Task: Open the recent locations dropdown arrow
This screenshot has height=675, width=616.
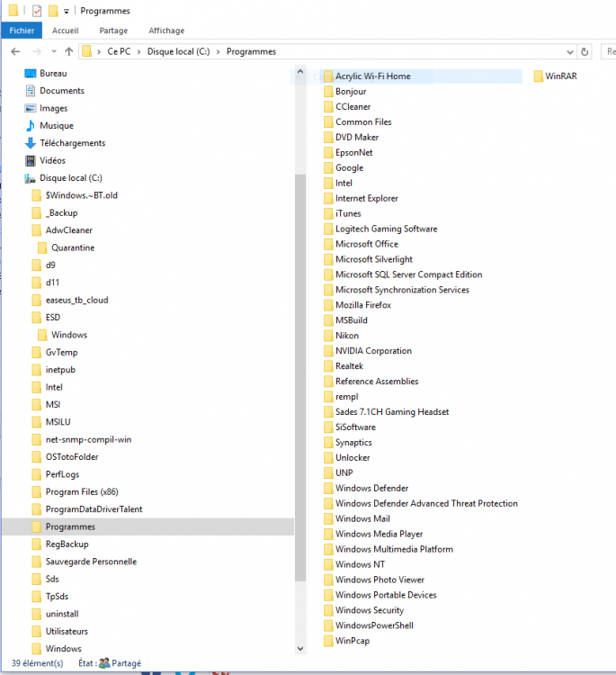Action: pyautogui.click(x=54, y=51)
